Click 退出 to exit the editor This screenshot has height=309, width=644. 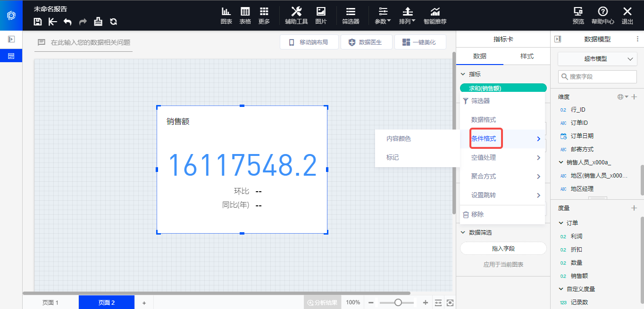pos(627,16)
